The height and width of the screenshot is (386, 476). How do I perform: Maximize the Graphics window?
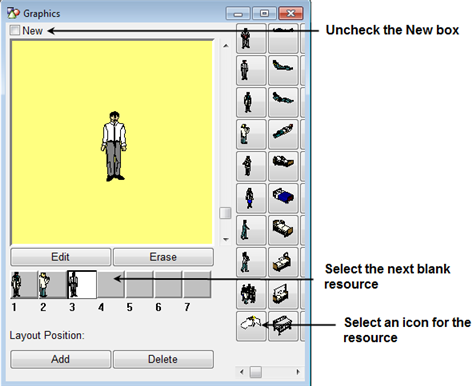coord(264,13)
